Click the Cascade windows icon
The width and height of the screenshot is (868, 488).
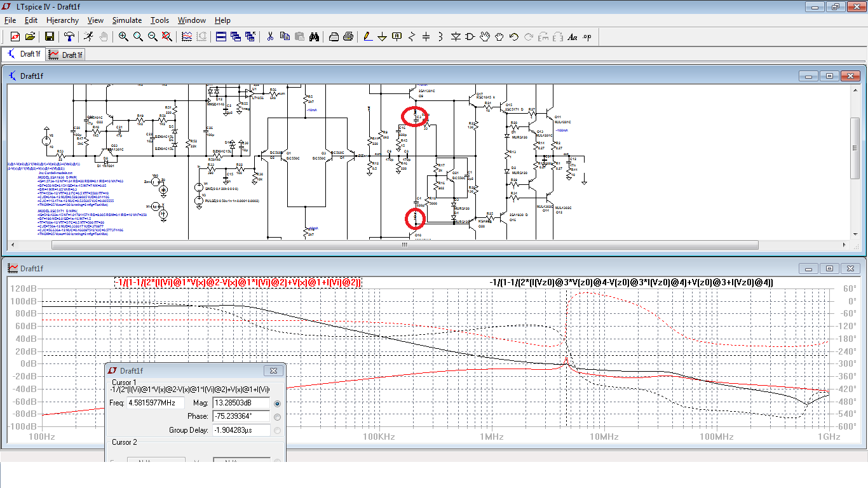[236, 37]
